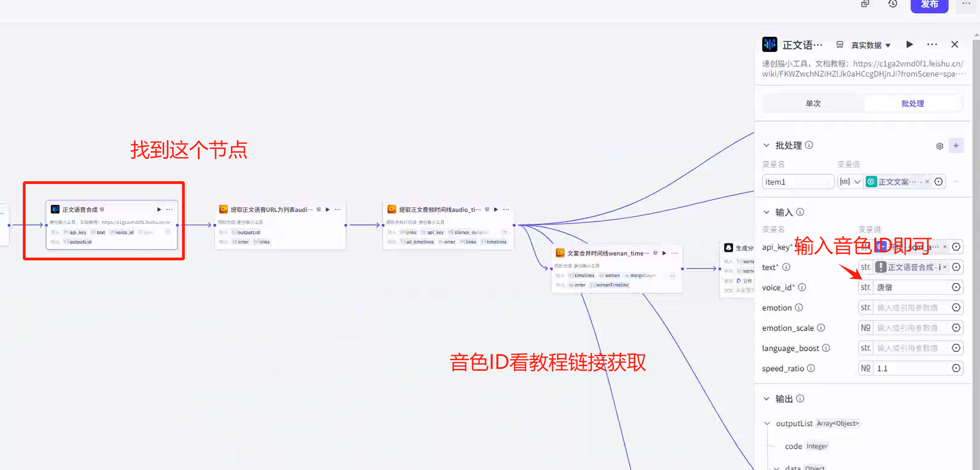Screen dimensions: 980x470
Task: Open the item1 type [str] dropdown
Action: pyautogui.click(x=851, y=182)
